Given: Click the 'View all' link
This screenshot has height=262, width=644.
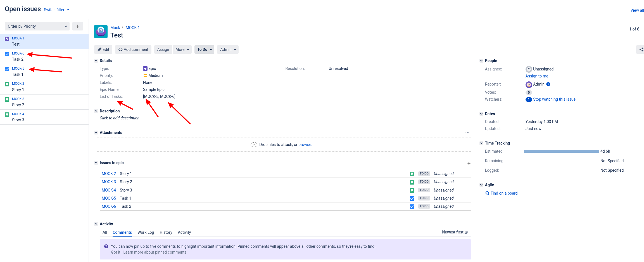Looking at the screenshot, I should (637, 10).
